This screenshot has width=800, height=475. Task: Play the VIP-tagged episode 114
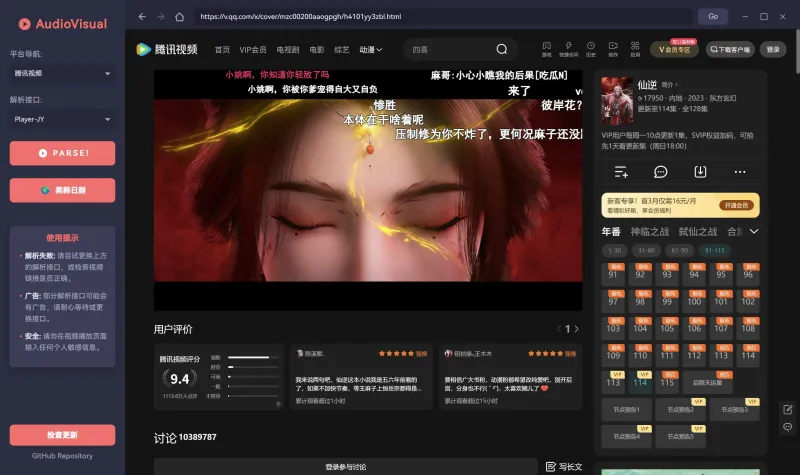640,382
